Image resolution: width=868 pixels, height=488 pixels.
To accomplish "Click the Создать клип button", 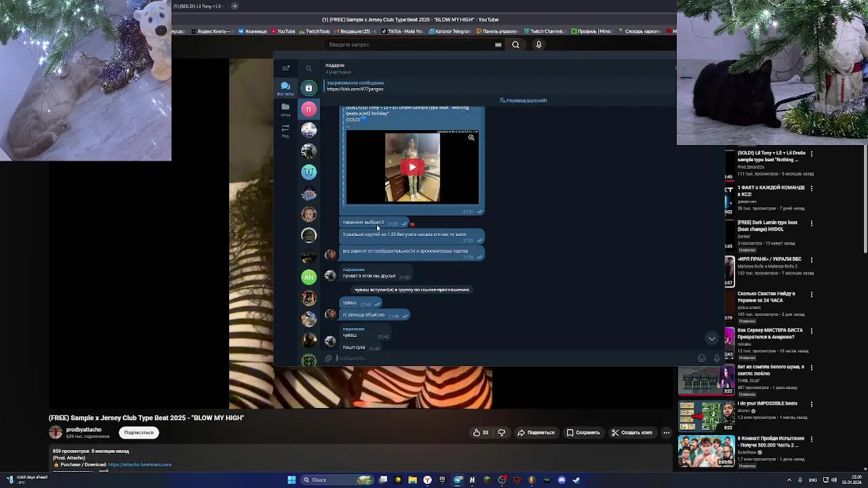I will pos(631,432).
